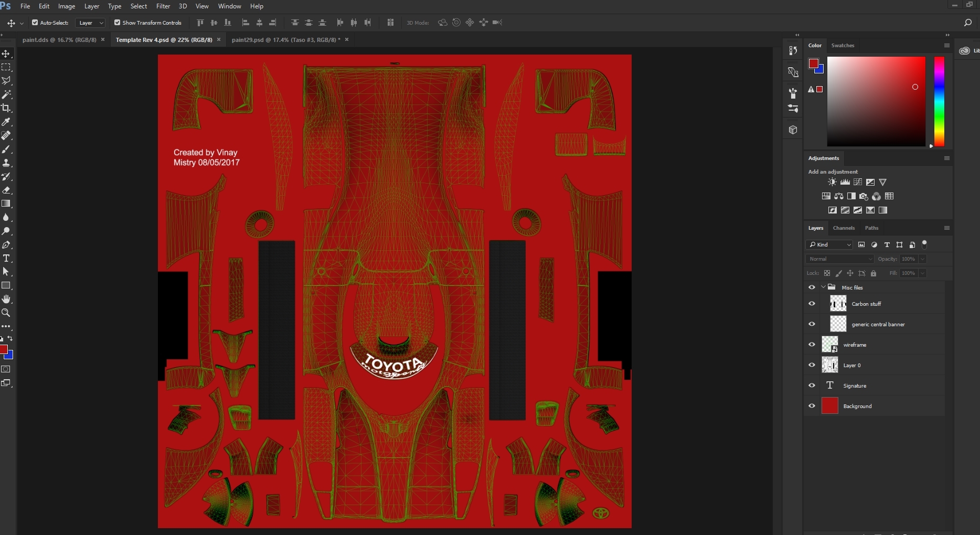Select the Move tool
Image resolution: width=980 pixels, height=535 pixels.
click(x=6, y=53)
